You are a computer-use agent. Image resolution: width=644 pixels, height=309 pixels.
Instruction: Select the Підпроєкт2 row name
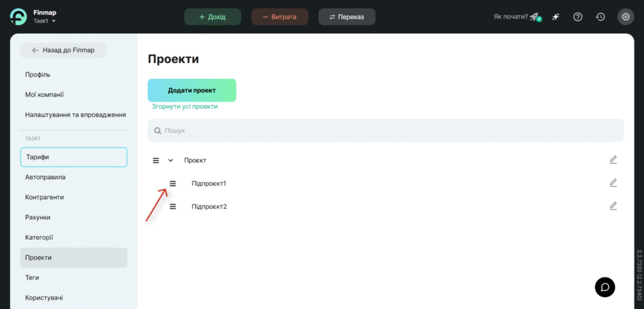[209, 207]
